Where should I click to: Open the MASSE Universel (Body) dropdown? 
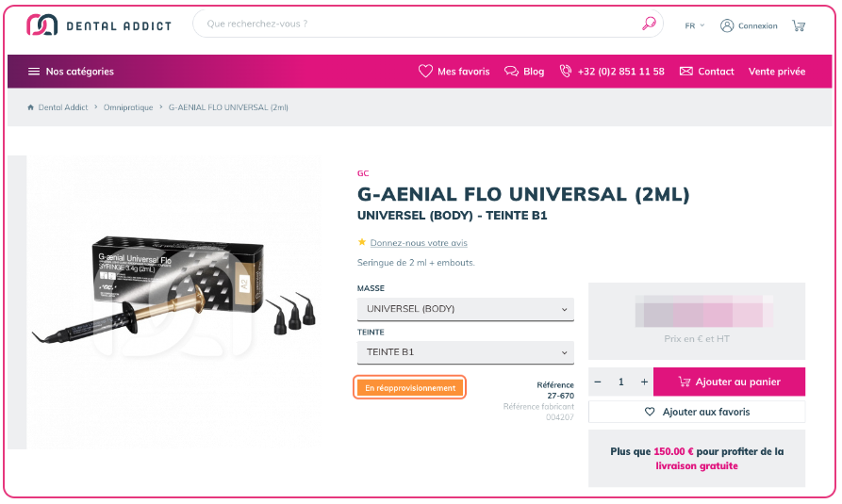466,309
